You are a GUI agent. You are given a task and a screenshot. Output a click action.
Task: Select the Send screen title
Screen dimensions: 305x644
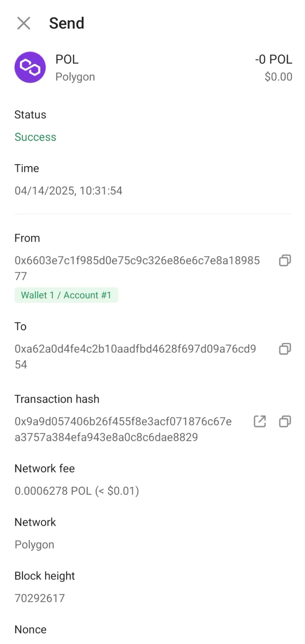67,23
